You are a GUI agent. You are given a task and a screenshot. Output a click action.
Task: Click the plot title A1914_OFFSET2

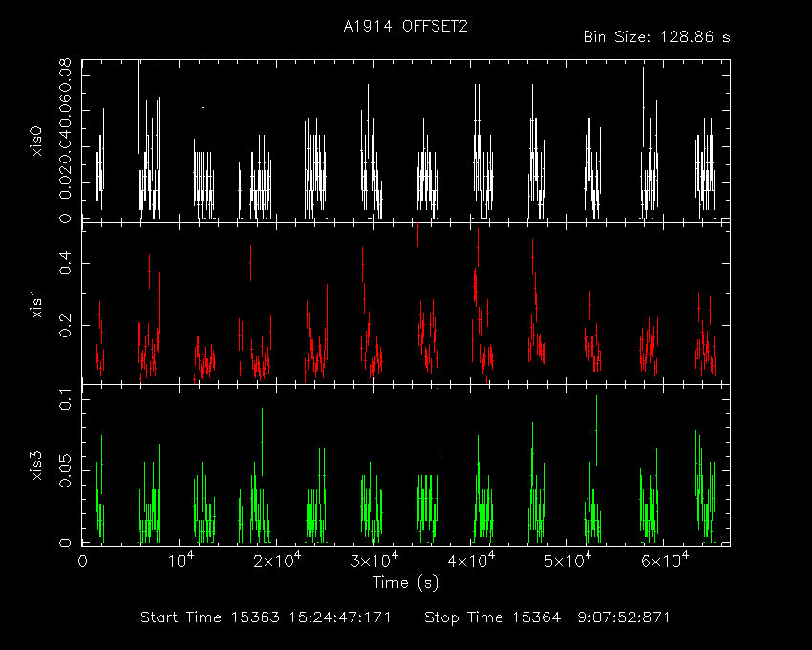click(405, 27)
